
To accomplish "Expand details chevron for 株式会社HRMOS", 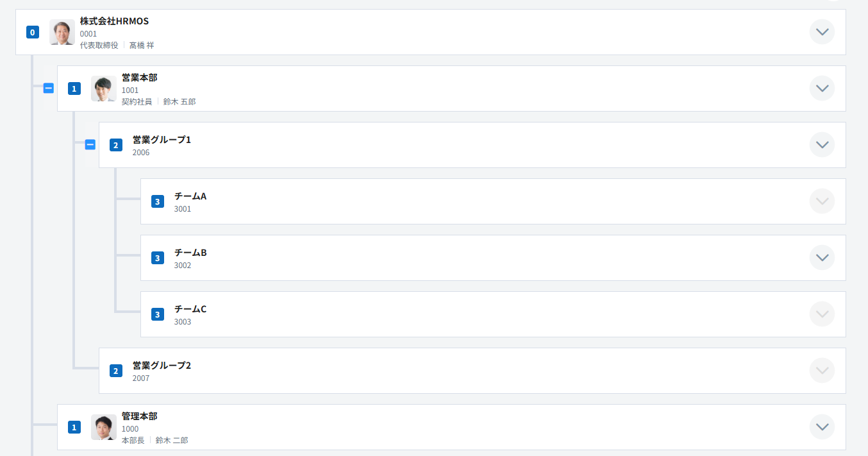I will click(x=822, y=32).
